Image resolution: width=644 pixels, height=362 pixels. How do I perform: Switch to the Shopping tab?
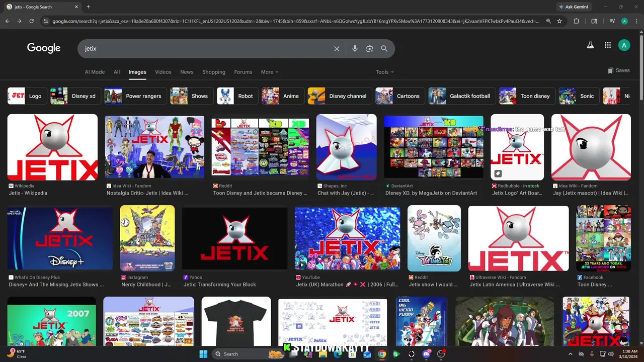tap(214, 72)
